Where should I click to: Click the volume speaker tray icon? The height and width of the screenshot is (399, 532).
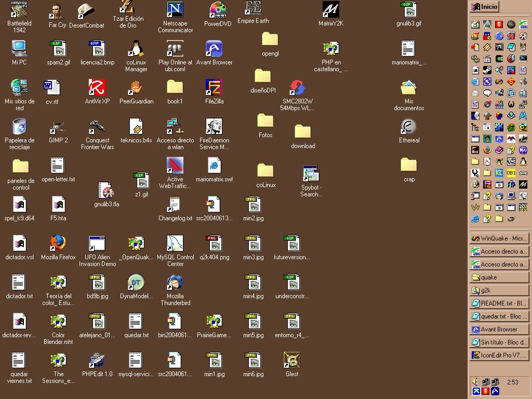coord(475,382)
